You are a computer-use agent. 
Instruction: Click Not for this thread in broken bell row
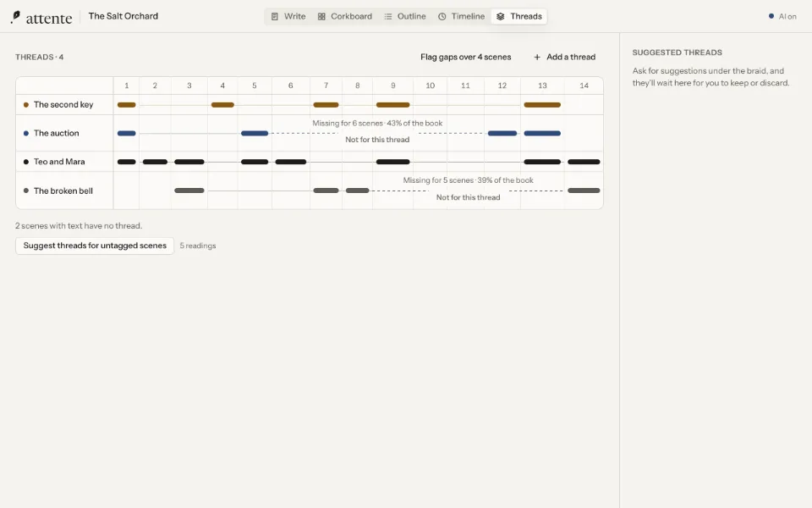pos(468,197)
